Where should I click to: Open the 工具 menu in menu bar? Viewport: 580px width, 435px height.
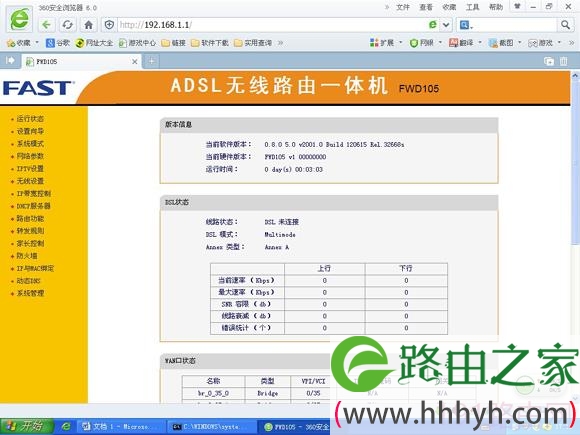click(472, 7)
